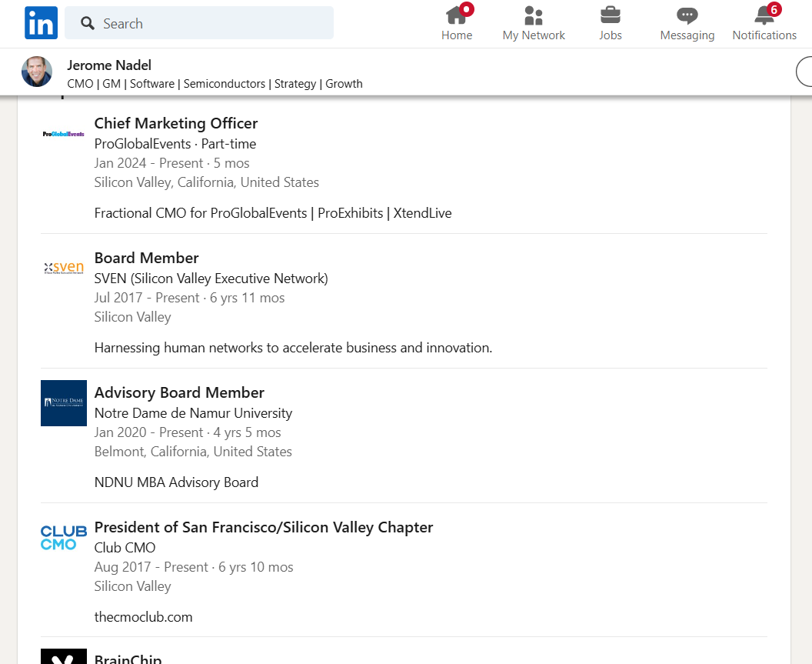
Task: Open My Network tab
Action: click(x=534, y=23)
